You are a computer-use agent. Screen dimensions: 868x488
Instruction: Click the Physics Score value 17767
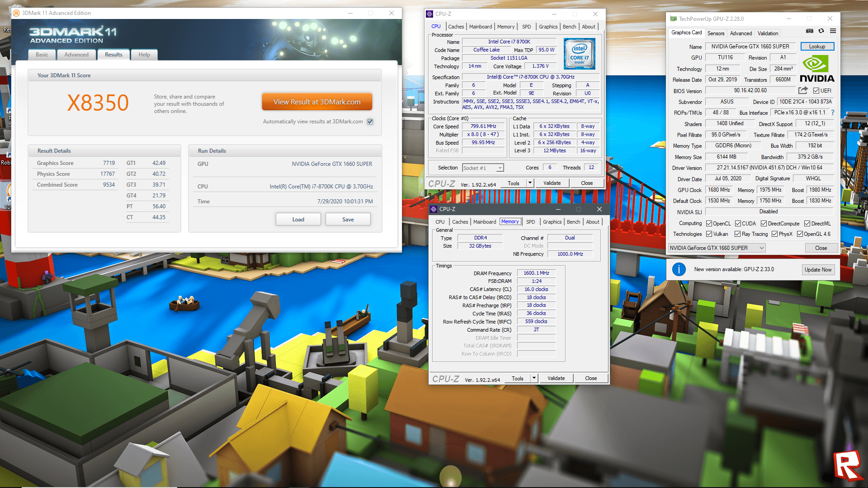108,174
